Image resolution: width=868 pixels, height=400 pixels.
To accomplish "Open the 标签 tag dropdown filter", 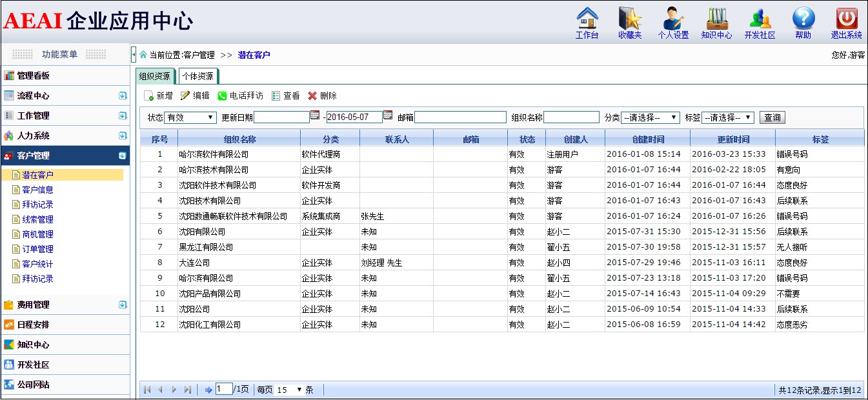I will click(727, 117).
